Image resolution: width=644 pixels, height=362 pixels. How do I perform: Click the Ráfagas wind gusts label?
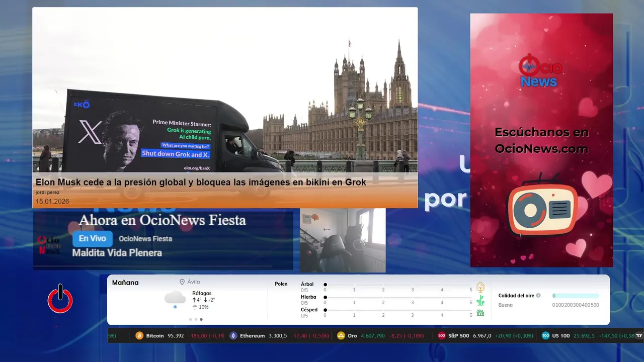pos(202,293)
